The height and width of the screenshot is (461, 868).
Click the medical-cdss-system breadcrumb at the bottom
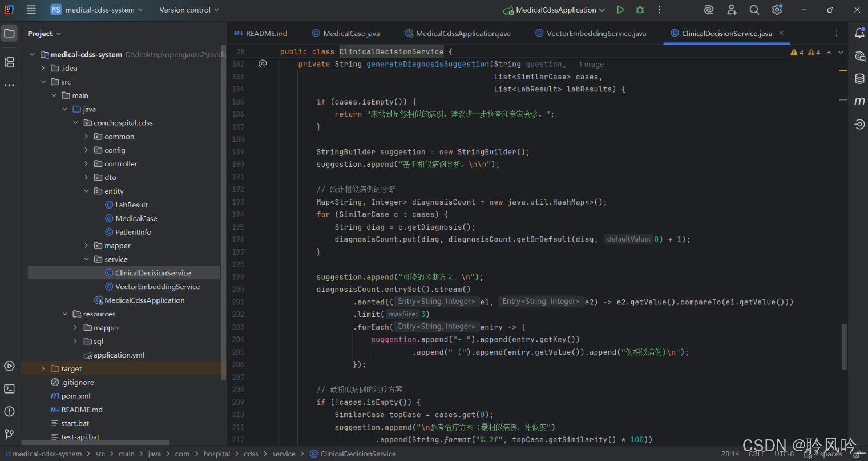pos(43,454)
